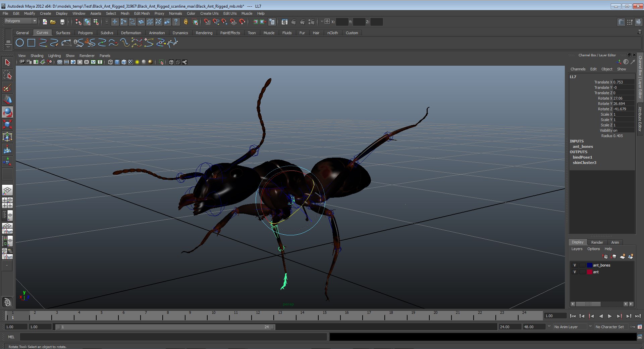Expand toolbox more layouts arrow
This screenshot has width=644, height=349.
coord(7,266)
